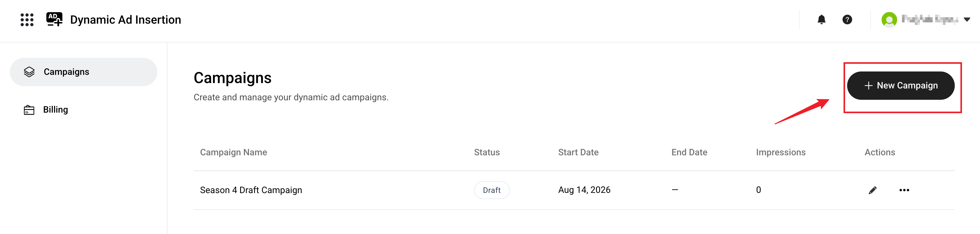
Task: Open notifications bell icon
Action: (821, 19)
